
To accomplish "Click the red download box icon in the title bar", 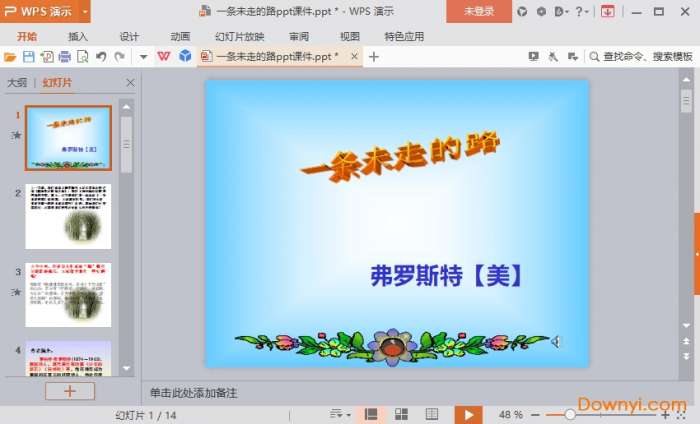I will pyautogui.click(x=607, y=12).
